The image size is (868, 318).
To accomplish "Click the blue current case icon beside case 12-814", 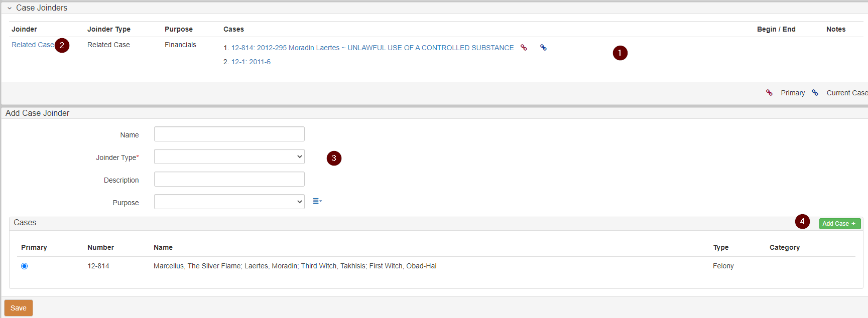I will (x=543, y=48).
